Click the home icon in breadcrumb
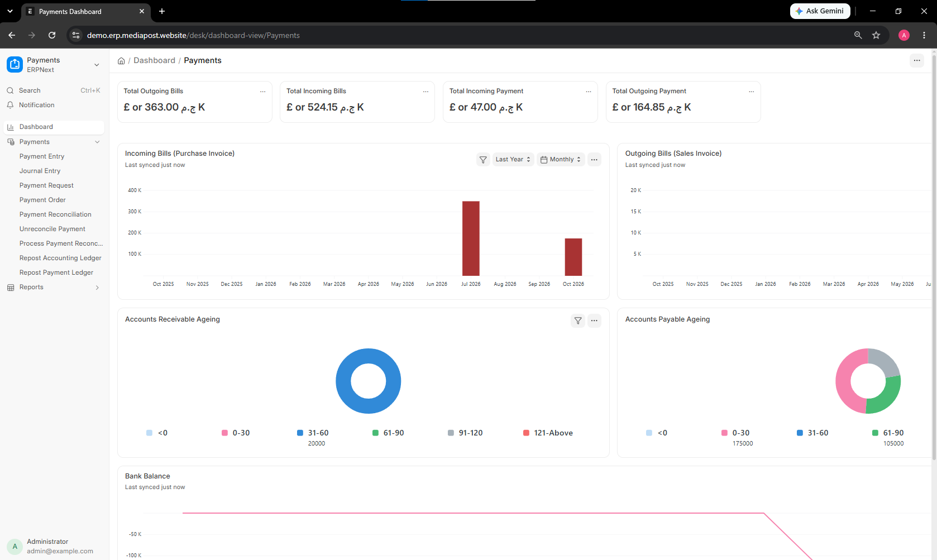The image size is (937, 560). point(121,61)
